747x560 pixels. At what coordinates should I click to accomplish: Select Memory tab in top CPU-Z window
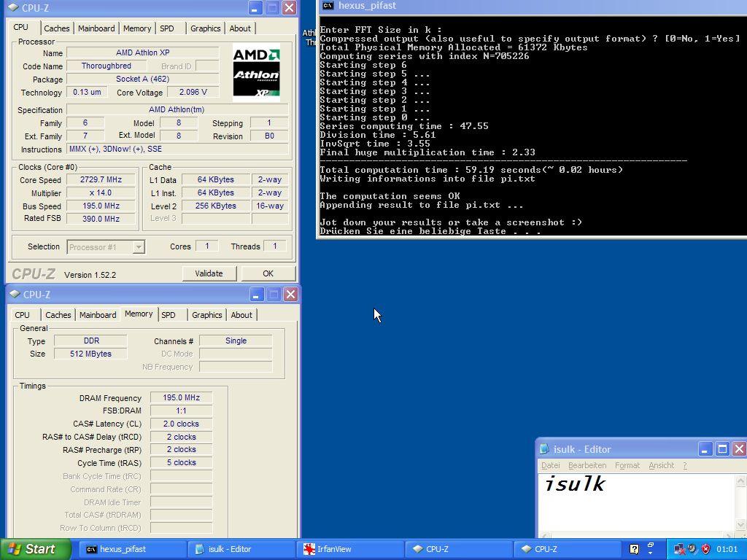137,28
